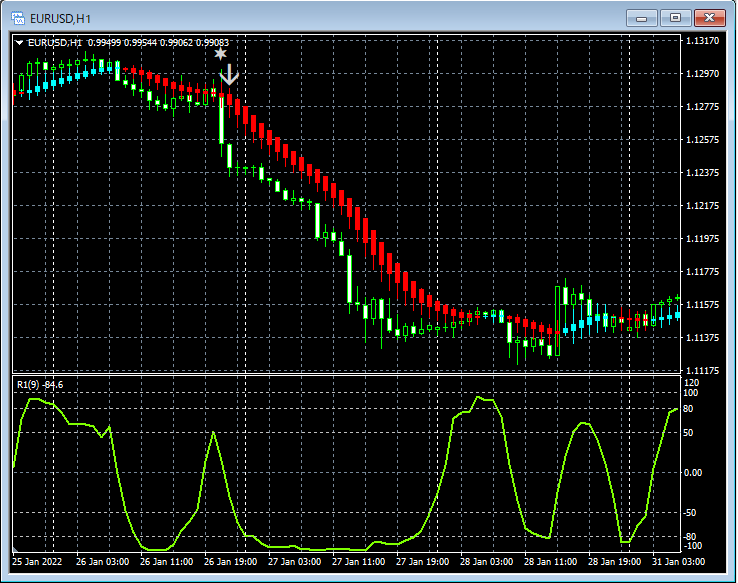Click the 28 Jan 03:00 time label

[487, 562]
